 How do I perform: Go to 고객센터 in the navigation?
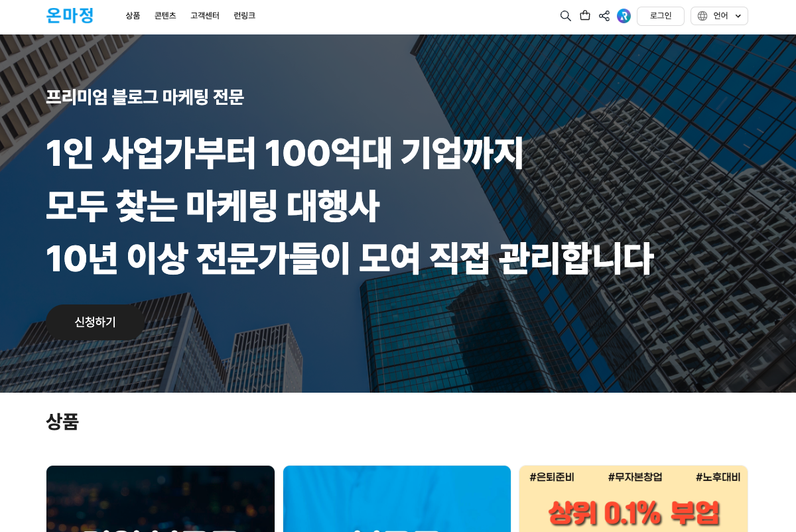tap(205, 16)
